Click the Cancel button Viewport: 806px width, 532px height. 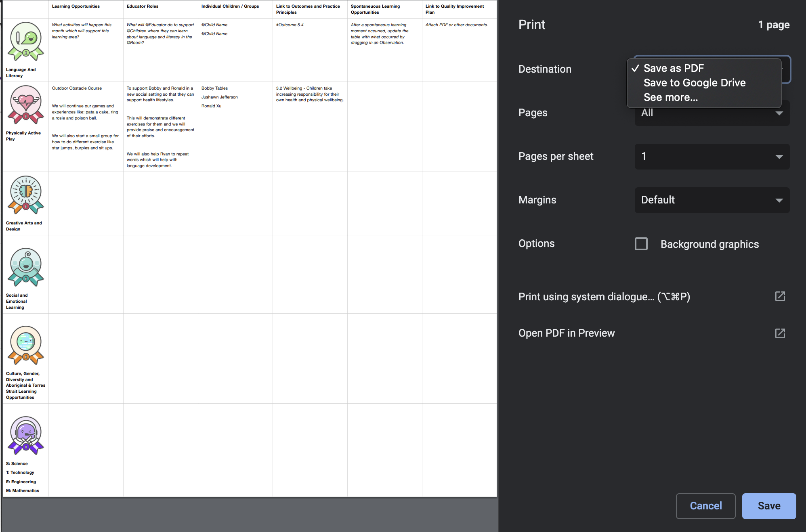[x=705, y=506]
